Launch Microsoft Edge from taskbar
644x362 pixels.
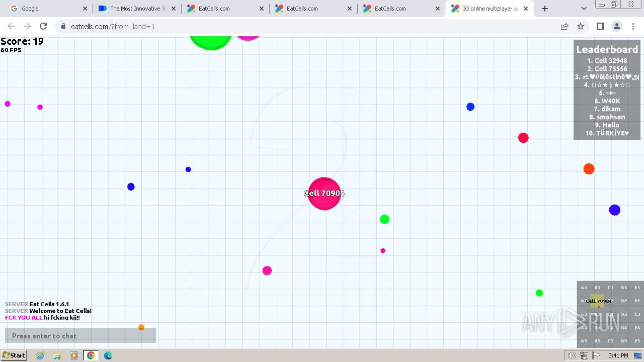(x=108, y=355)
